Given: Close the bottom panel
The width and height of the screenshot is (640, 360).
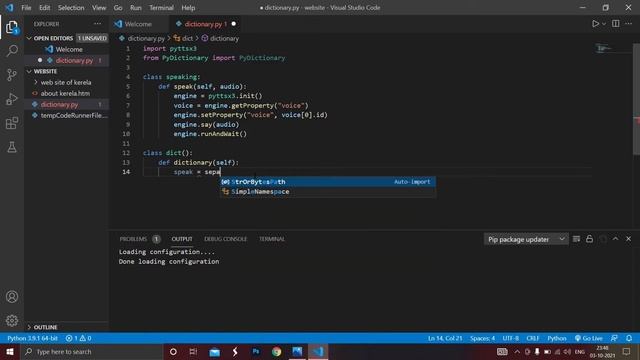Looking at the screenshot, I should 629,239.
